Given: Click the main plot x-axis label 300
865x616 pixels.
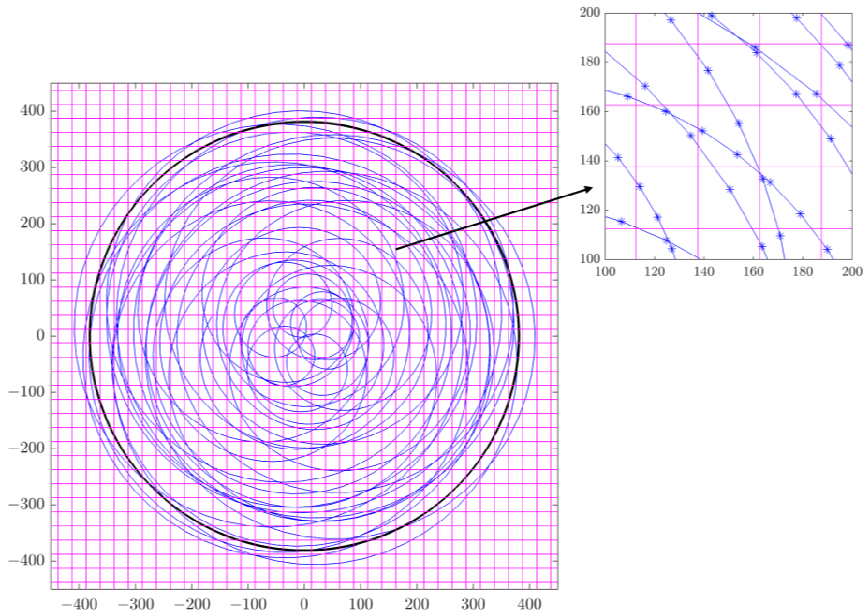Looking at the screenshot, I should [473, 604].
